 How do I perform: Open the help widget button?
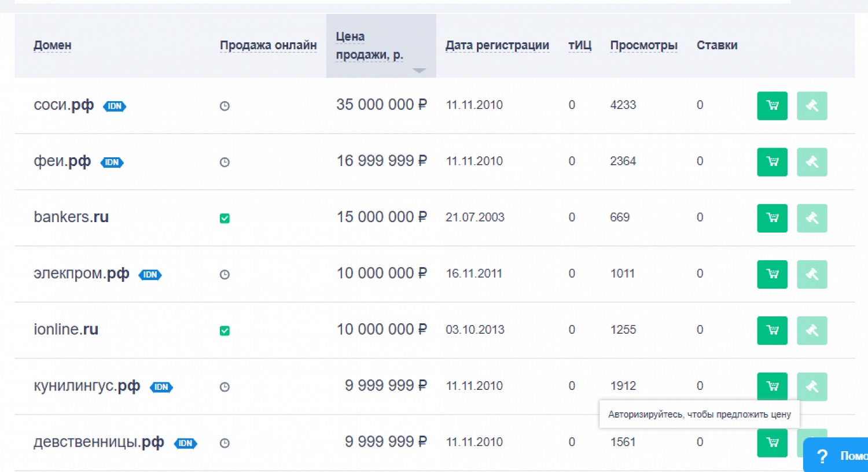[x=836, y=455]
